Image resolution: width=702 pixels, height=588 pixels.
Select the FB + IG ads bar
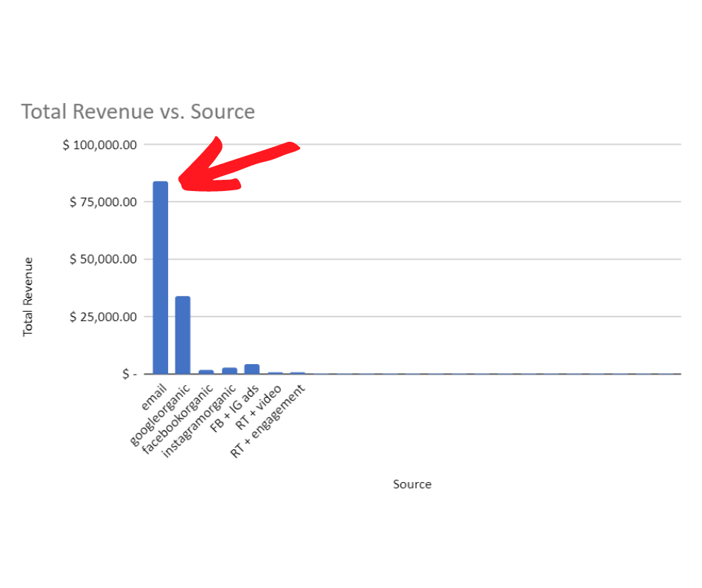click(252, 369)
